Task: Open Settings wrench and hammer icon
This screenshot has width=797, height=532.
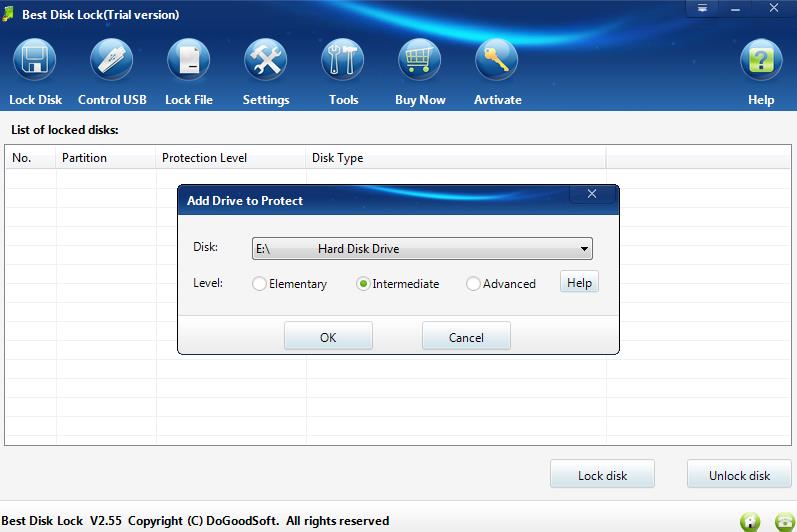Action: point(265,60)
